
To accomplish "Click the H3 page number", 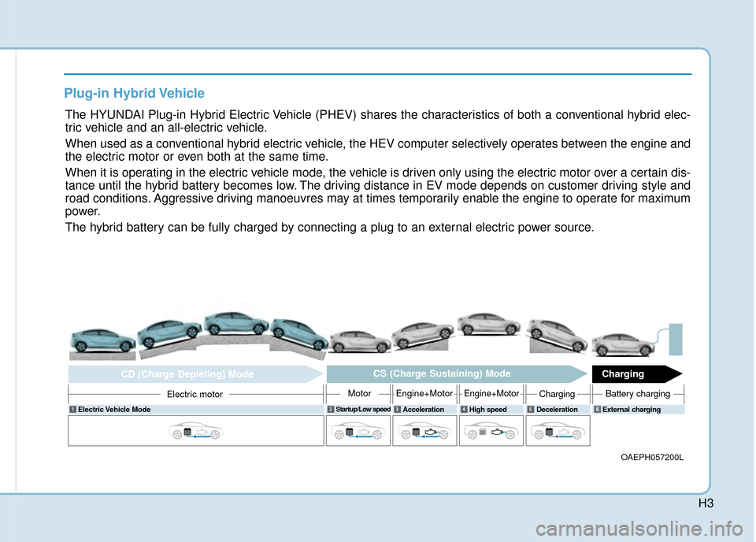I will click(x=706, y=503).
